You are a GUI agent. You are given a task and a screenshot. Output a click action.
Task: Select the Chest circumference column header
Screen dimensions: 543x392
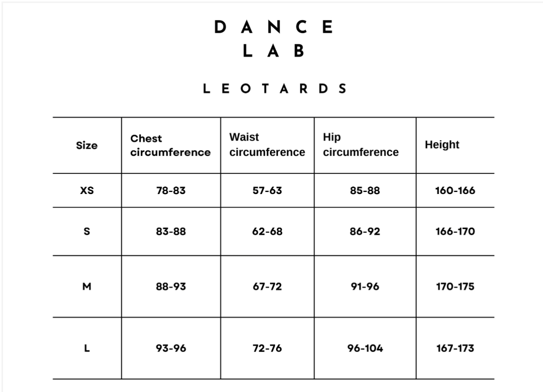pos(170,145)
